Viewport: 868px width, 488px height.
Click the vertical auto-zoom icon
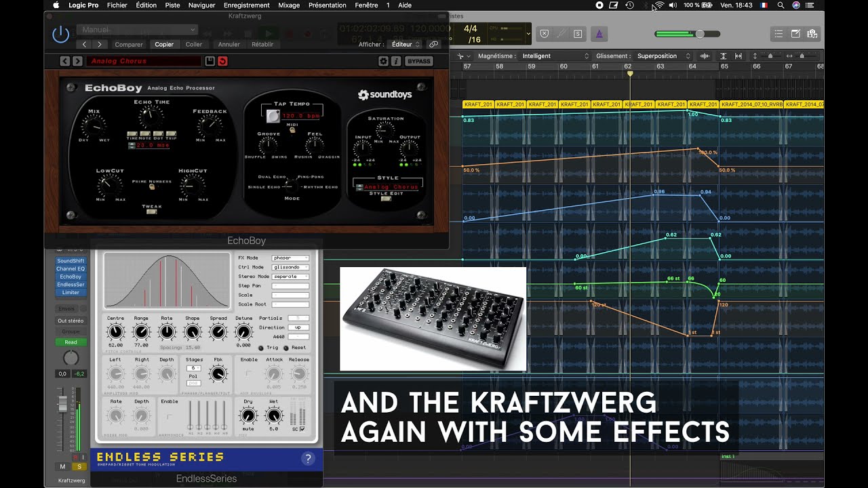(x=723, y=56)
